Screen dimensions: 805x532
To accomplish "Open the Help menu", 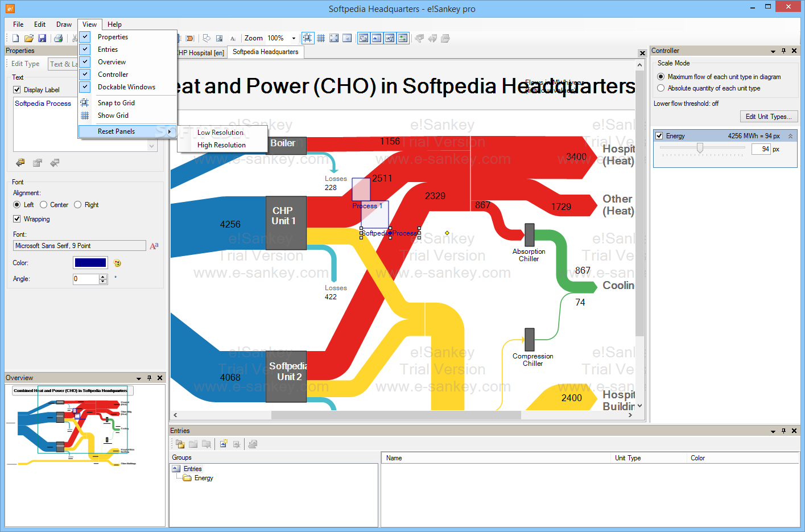I will click(x=114, y=24).
